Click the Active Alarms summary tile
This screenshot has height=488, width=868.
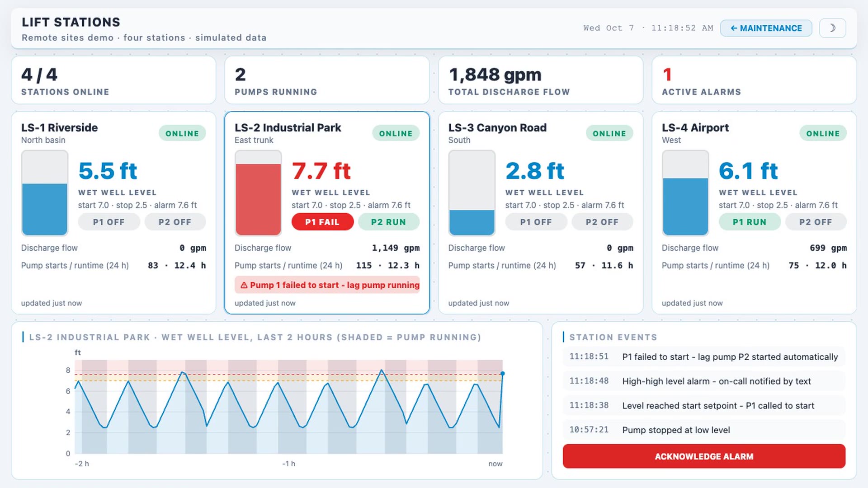point(754,80)
